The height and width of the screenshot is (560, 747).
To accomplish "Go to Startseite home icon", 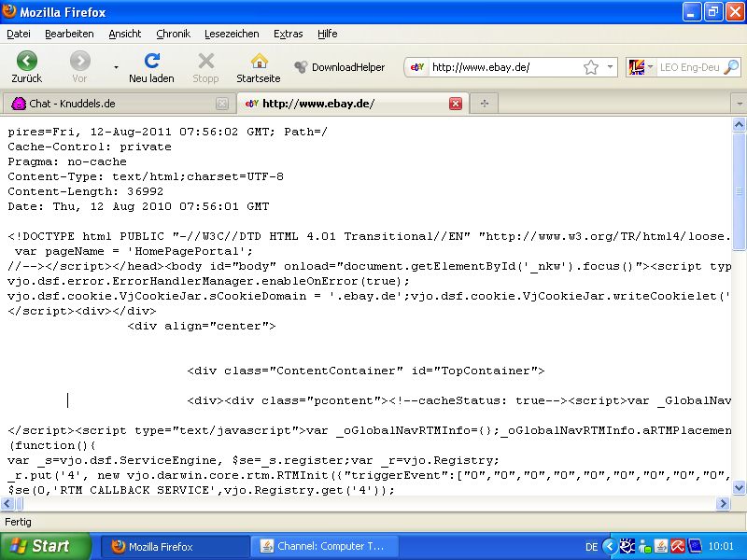I will [259, 67].
